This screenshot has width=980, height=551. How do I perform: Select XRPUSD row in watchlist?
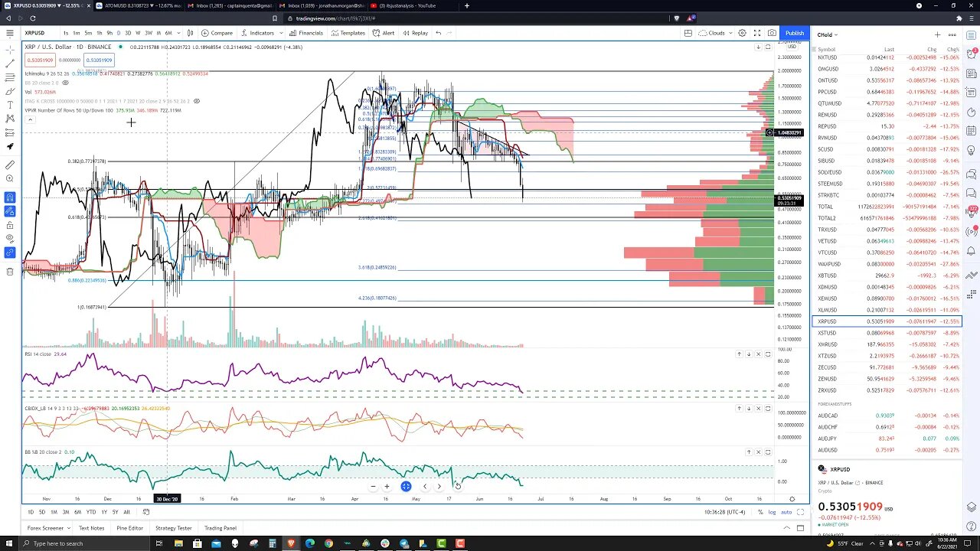[887, 321]
